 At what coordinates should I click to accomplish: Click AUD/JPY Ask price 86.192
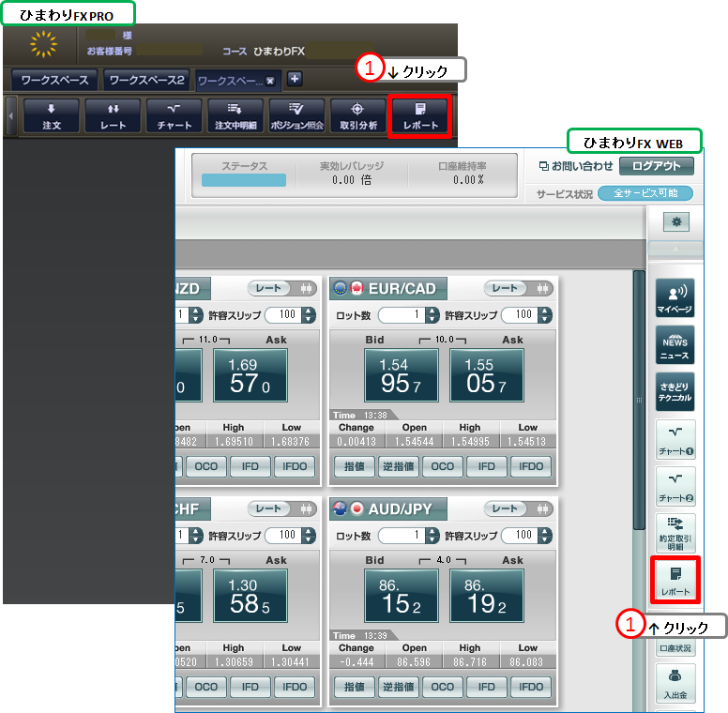pyautogui.click(x=487, y=596)
